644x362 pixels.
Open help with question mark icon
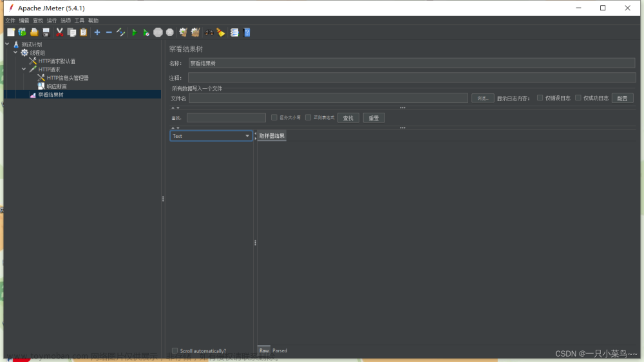pos(247,32)
